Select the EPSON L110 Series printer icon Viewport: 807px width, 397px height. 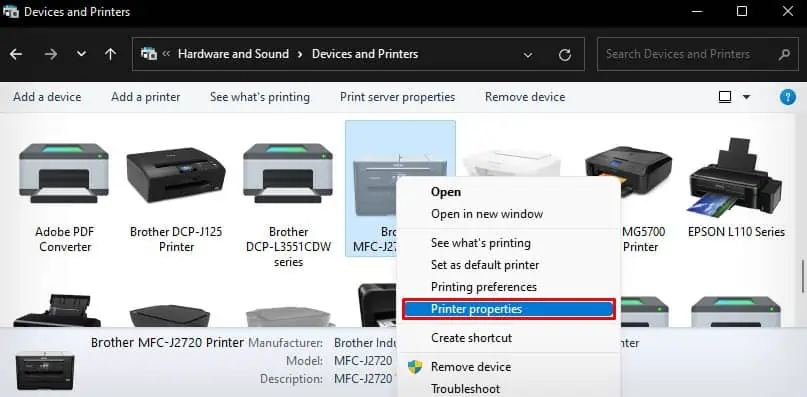(736, 178)
